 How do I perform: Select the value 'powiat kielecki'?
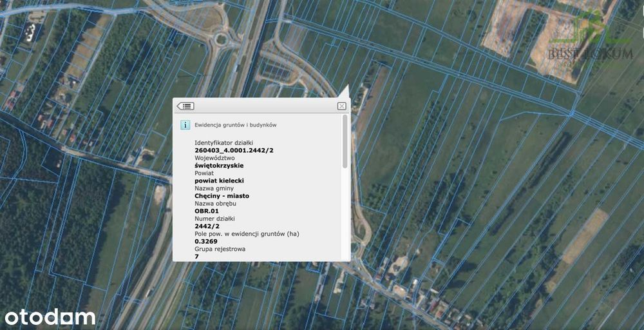click(220, 181)
